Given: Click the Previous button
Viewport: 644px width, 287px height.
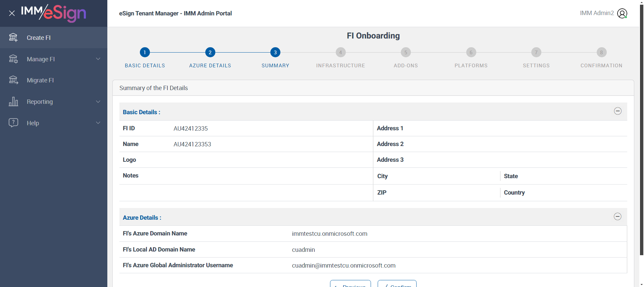Looking at the screenshot, I should tap(351, 284).
